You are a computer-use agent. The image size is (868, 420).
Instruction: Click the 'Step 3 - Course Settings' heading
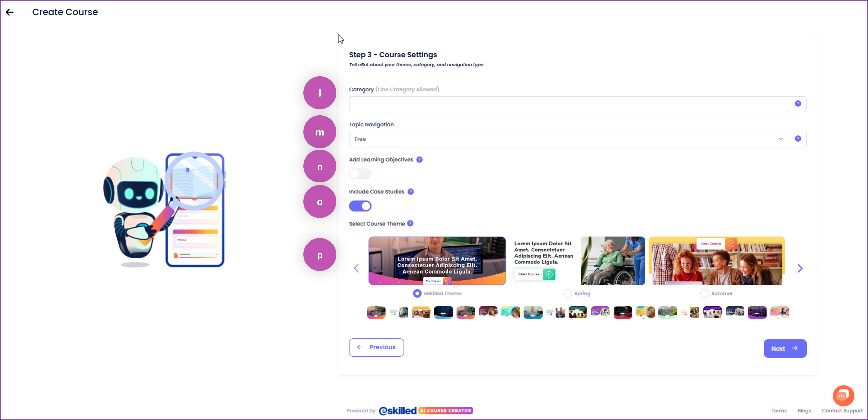(x=393, y=55)
